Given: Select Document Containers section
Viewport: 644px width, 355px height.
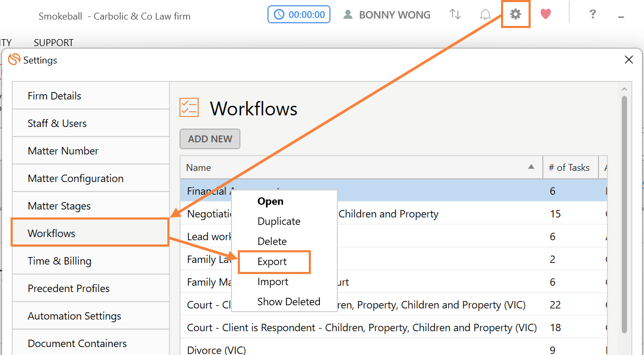Looking at the screenshot, I should click(91, 343).
